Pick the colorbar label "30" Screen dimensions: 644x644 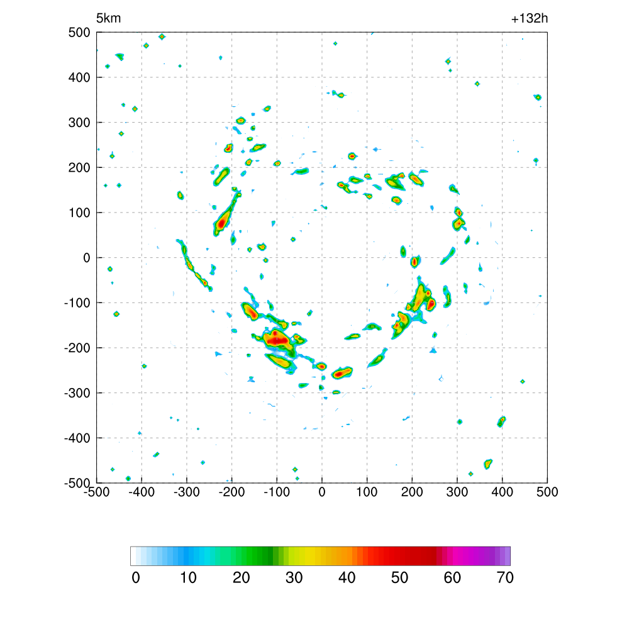[x=294, y=578]
